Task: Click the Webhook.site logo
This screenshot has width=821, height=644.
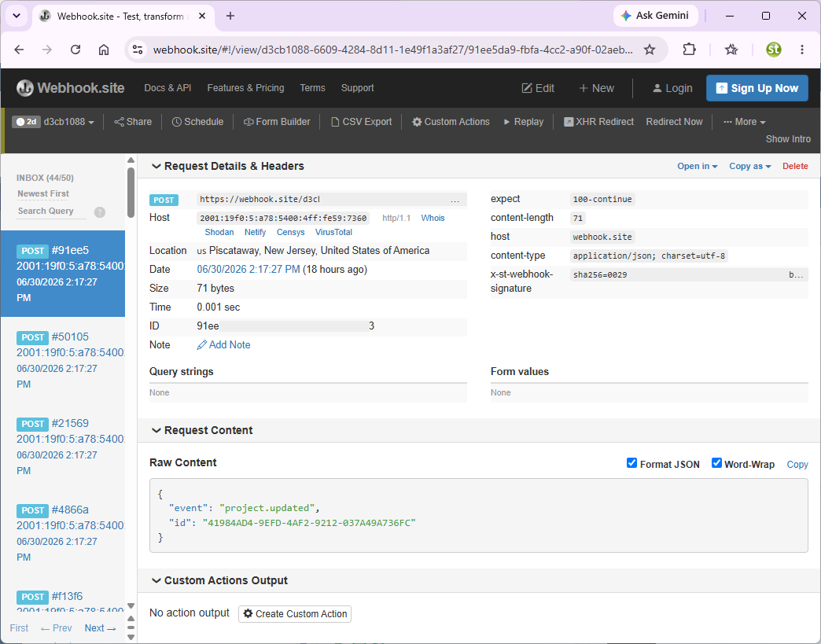Action: pos(70,88)
